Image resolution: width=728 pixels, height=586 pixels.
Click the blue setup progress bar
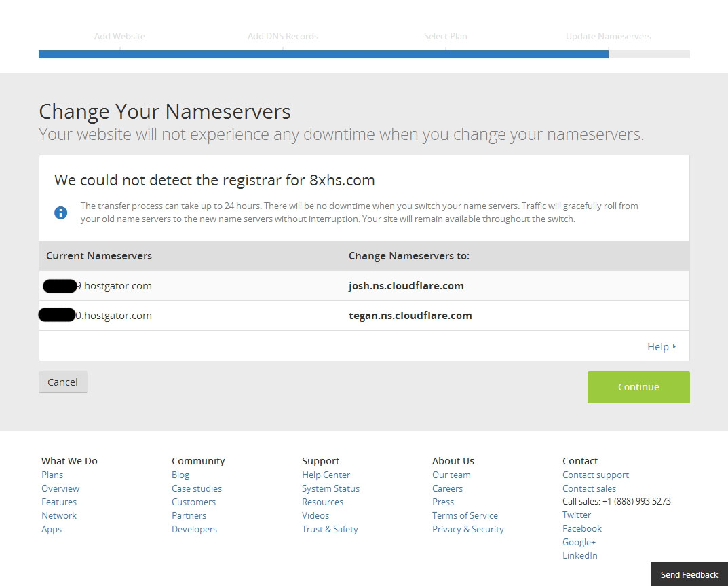tap(323, 54)
